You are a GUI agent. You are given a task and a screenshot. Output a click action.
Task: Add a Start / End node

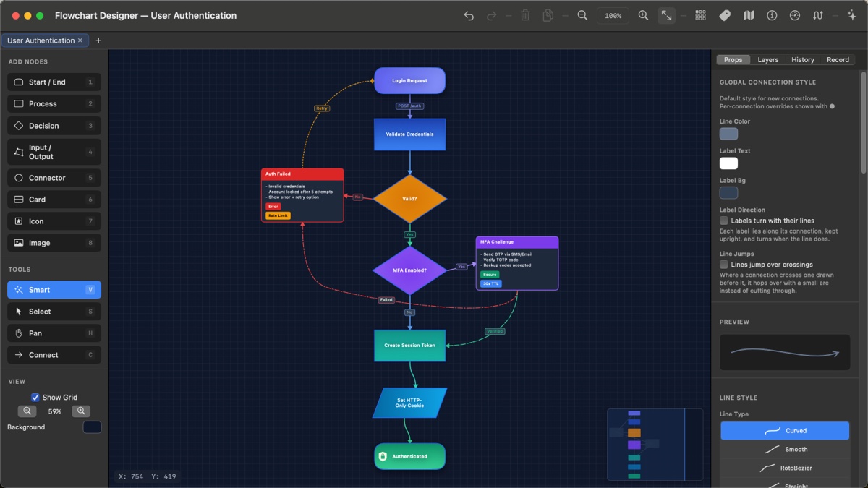coord(54,82)
